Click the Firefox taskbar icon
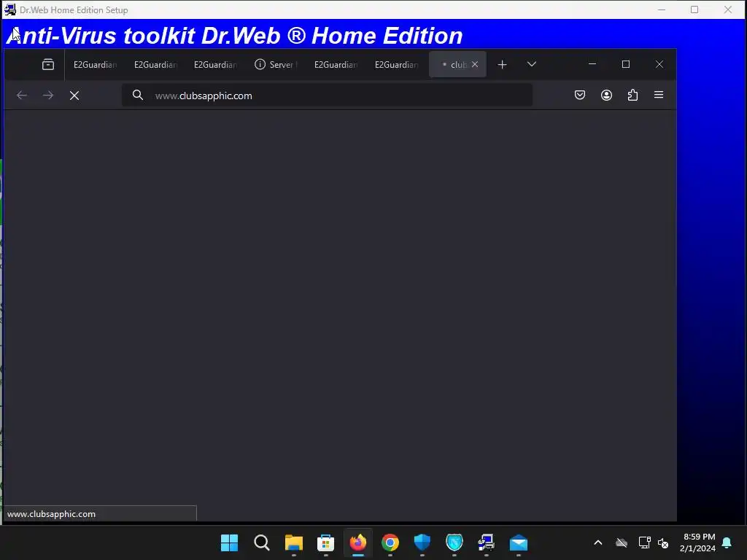 point(358,542)
